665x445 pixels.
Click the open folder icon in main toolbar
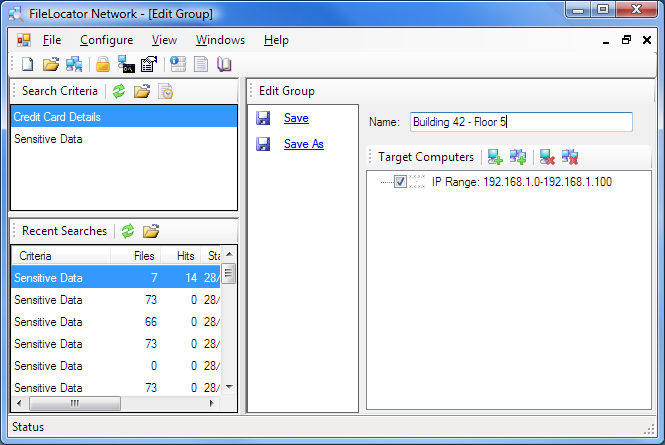click(51, 64)
